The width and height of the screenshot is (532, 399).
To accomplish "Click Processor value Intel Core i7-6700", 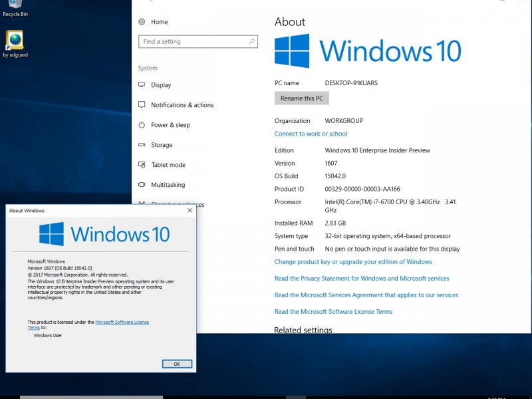I will click(x=390, y=206).
